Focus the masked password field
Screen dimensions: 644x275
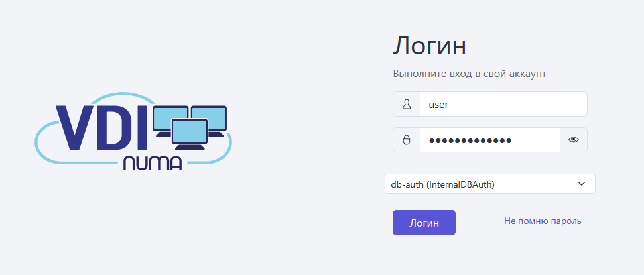pyautogui.click(x=489, y=140)
